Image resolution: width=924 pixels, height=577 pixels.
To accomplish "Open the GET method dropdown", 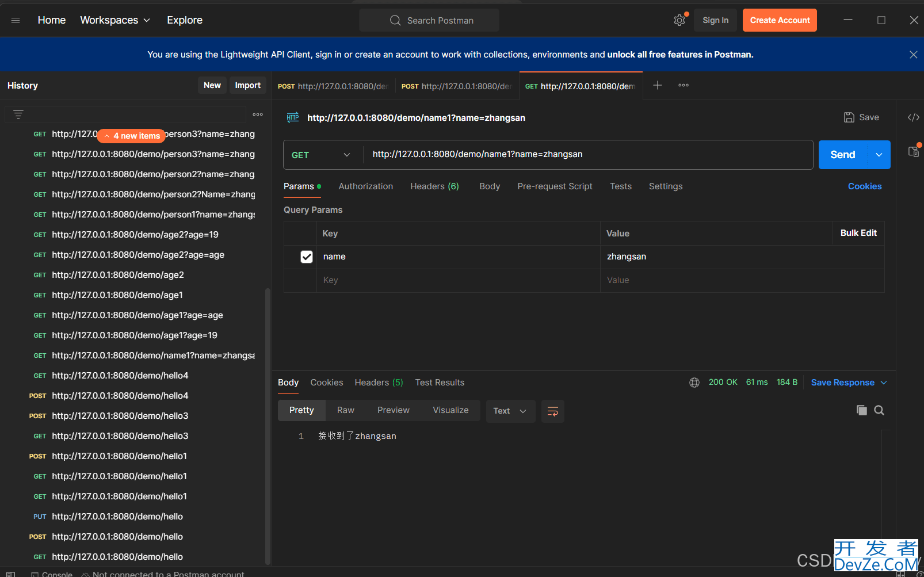I will 321,155.
